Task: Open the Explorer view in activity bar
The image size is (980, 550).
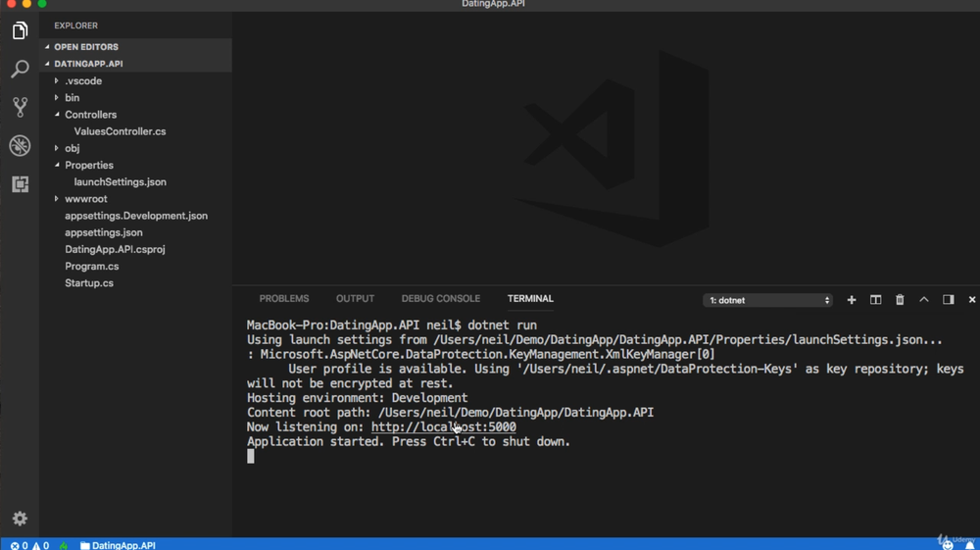Action: click(x=20, y=30)
